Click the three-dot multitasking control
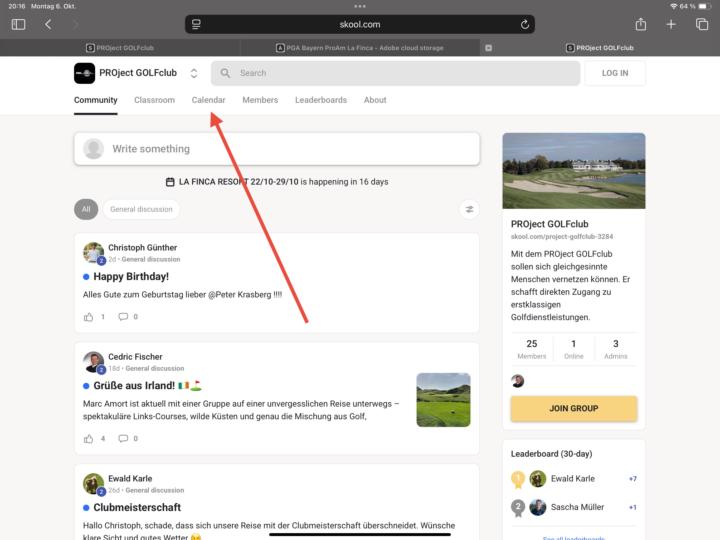 pos(360,6)
